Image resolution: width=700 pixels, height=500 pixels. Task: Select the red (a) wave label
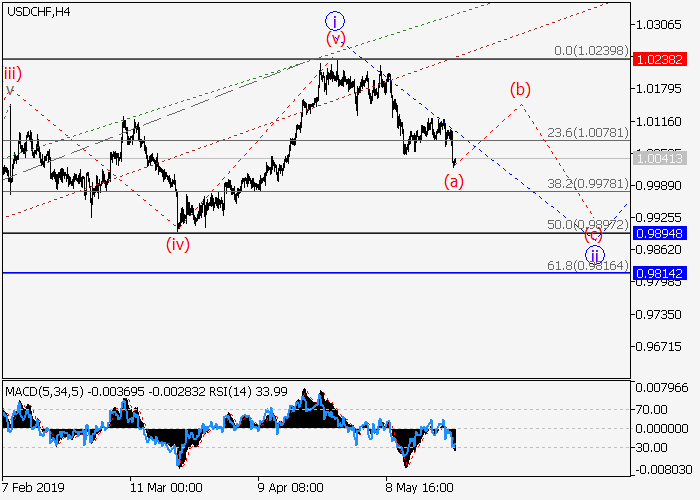point(454,181)
